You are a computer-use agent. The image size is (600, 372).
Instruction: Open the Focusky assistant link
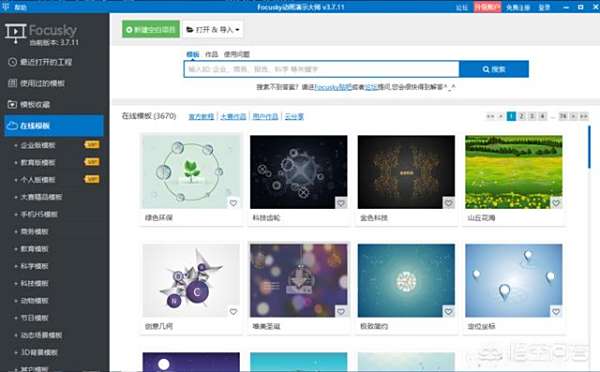pyautogui.click(x=333, y=87)
